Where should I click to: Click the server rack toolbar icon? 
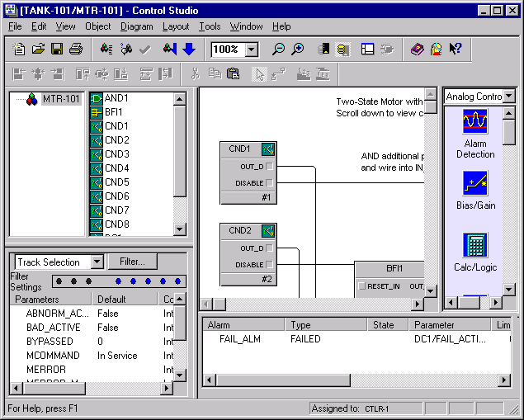click(323, 50)
